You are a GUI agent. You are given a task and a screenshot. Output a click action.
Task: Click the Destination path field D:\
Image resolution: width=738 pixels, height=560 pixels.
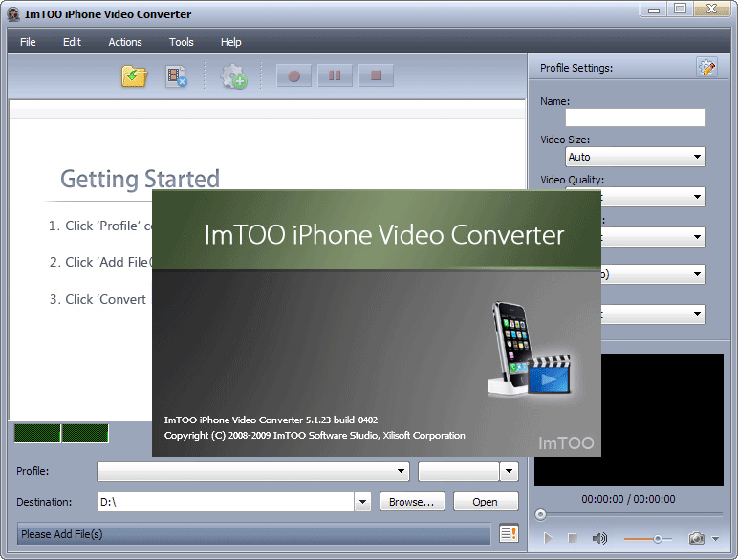226,502
